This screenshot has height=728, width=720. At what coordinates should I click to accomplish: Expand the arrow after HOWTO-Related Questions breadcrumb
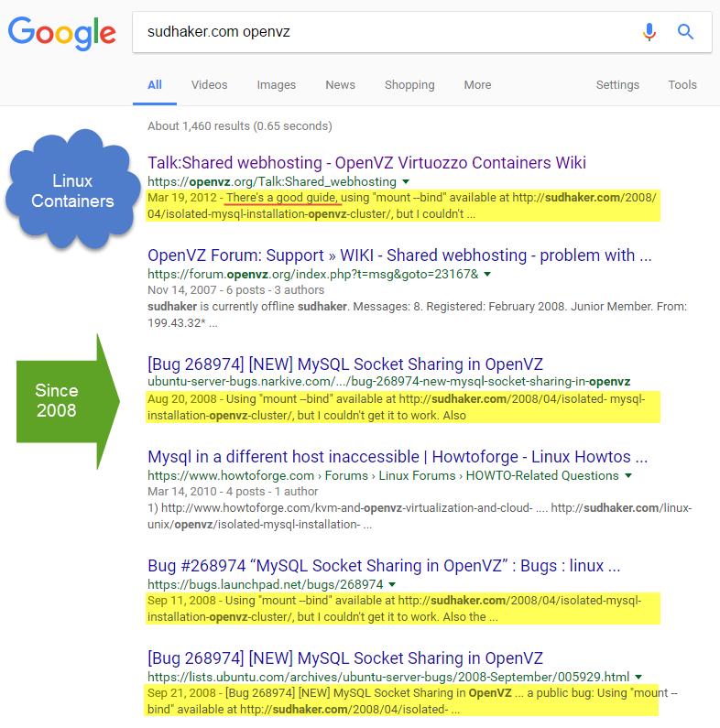click(628, 475)
